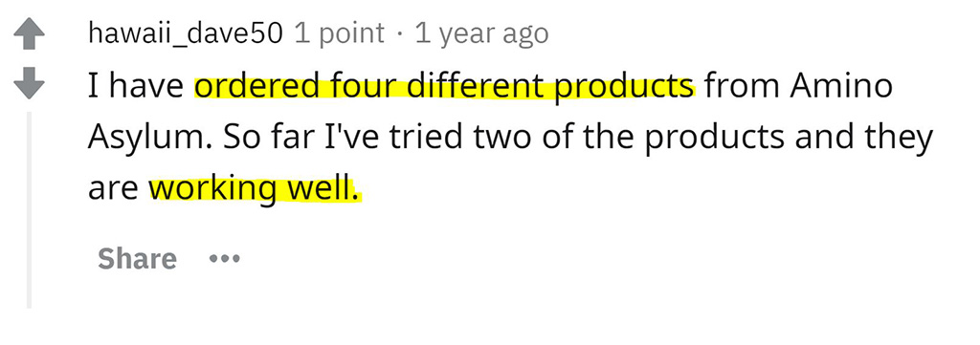Collapse the thread using the vertical line
The width and height of the screenshot is (980, 345).
tap(29, 209)
